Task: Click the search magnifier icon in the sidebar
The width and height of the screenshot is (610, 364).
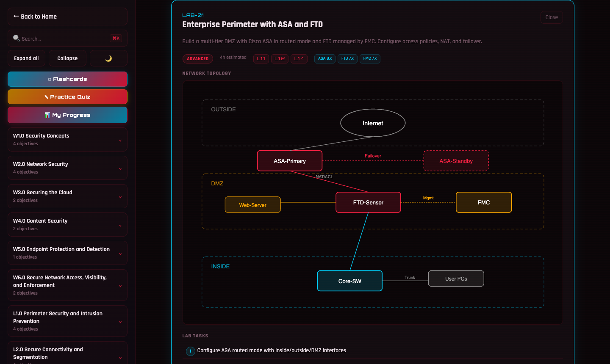Action: [16, 38]
